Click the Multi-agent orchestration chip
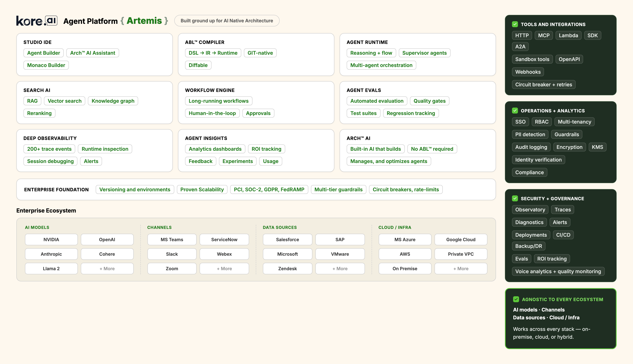 pos(381,65)
